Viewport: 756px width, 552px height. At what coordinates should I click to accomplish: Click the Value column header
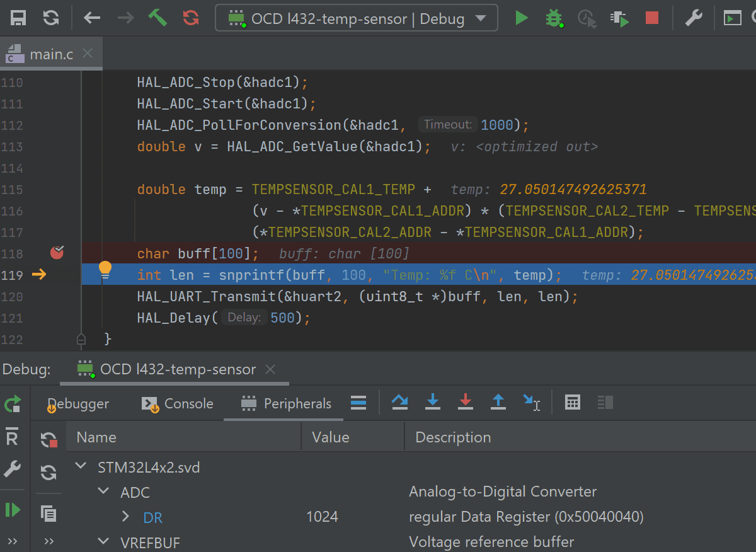(x=331, y=437)
